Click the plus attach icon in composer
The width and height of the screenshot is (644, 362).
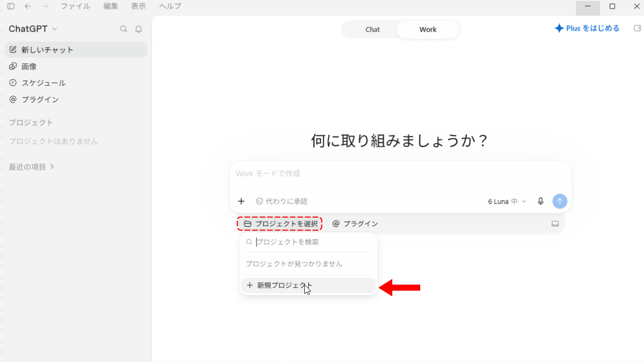(241, 201)
